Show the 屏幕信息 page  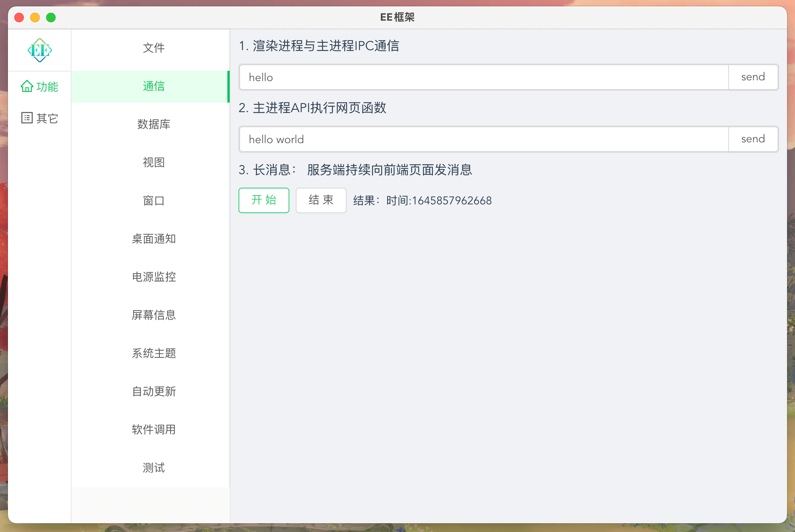[153, 315]
